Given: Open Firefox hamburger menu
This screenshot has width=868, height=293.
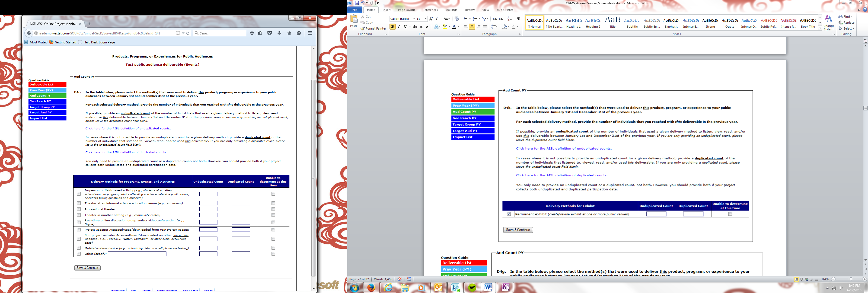Looking at the screenshot, I should click(310, 33).
